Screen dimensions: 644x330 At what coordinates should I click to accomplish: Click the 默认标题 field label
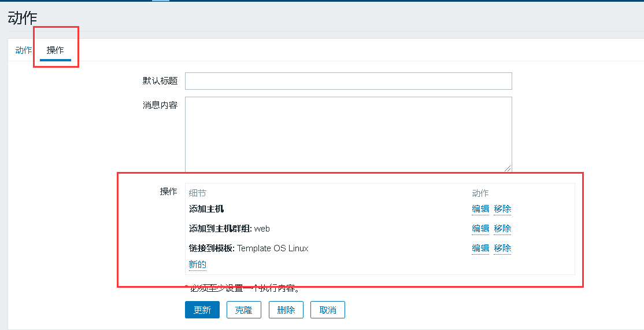click(x=160, y=80)
